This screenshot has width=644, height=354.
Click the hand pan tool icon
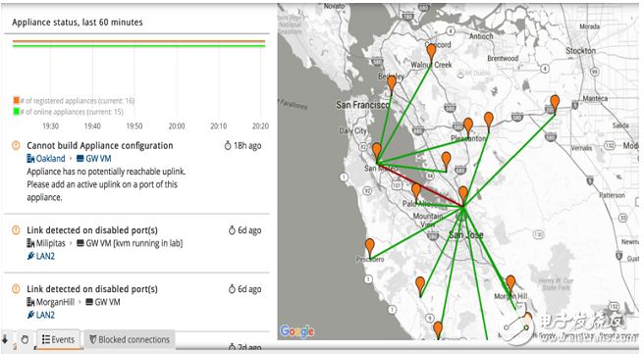click(25, 339)
